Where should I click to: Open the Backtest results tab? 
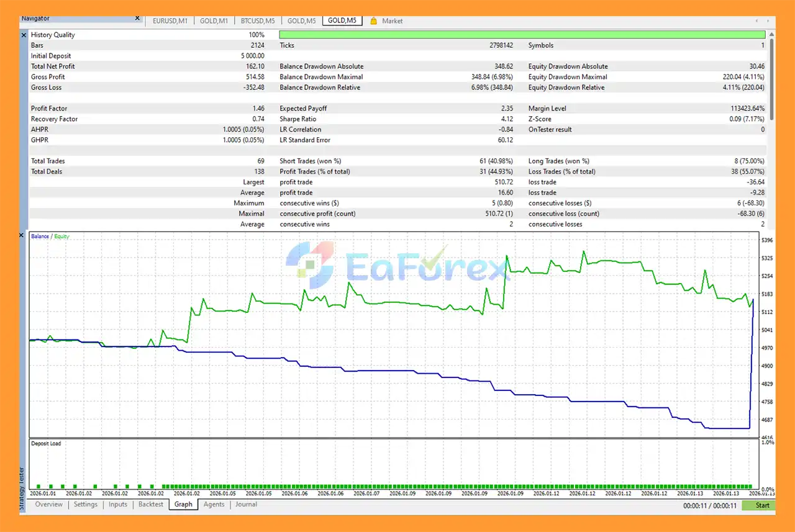tap(151, 504)
